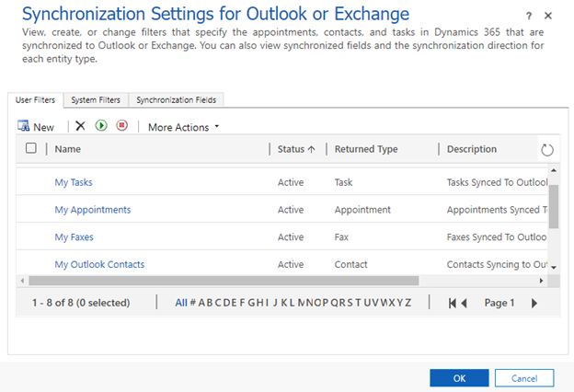Click Appointments Synced description cell
574x392 pixels.
pos(497,210)
